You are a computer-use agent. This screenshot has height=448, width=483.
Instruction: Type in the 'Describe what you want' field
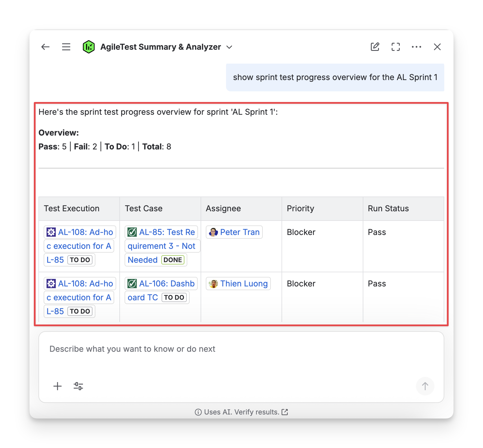point(241,349)
